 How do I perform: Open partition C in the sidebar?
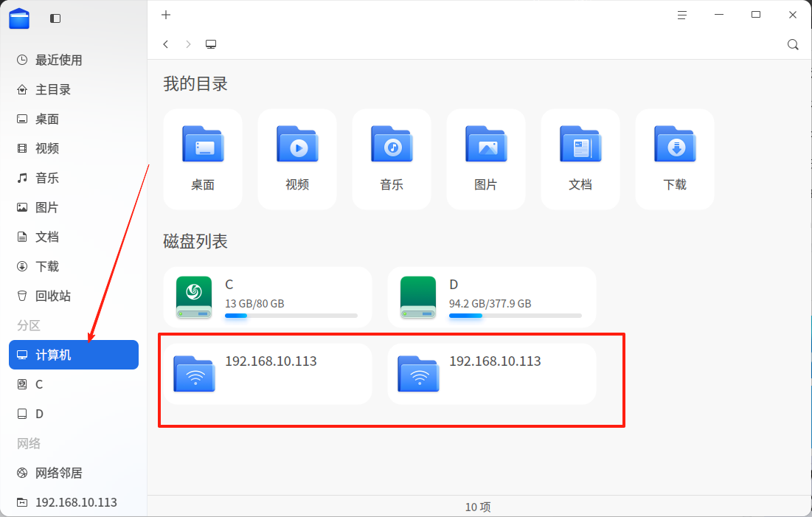pos(74,384)
